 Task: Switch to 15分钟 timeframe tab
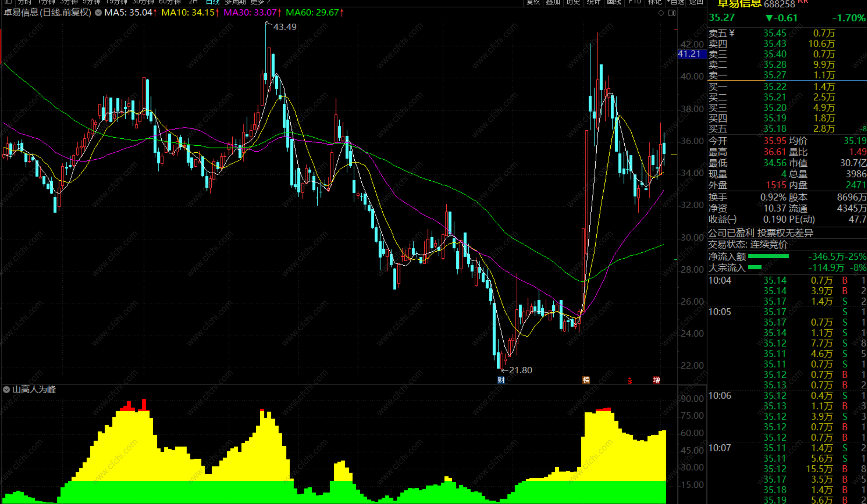116,2
